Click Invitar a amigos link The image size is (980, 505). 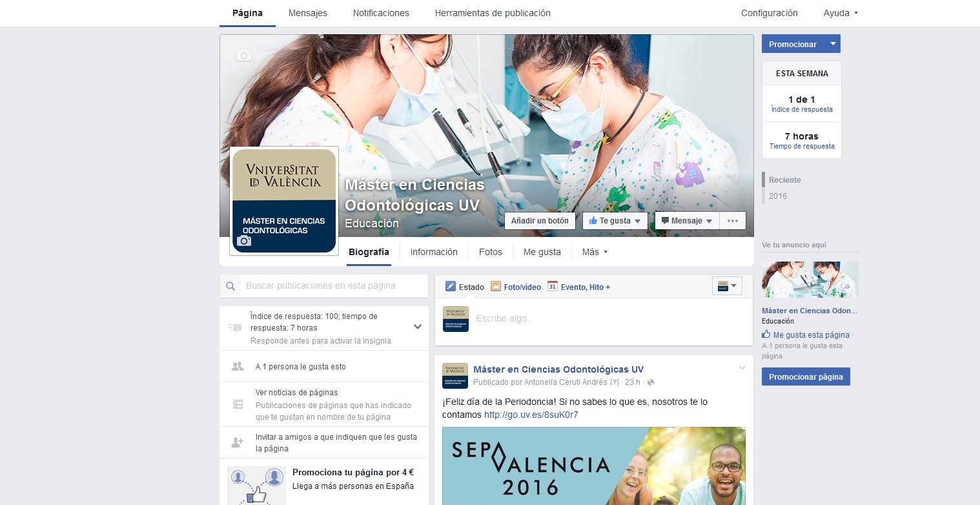point(336,442)
